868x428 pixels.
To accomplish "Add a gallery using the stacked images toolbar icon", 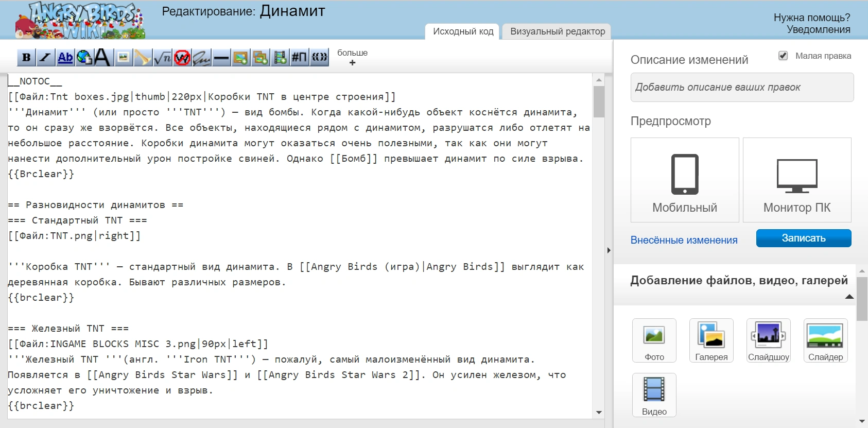I will click(x=261, y=57).
